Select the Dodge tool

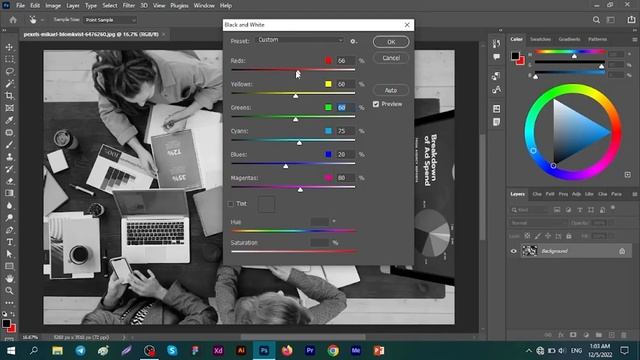pos(9,218)
